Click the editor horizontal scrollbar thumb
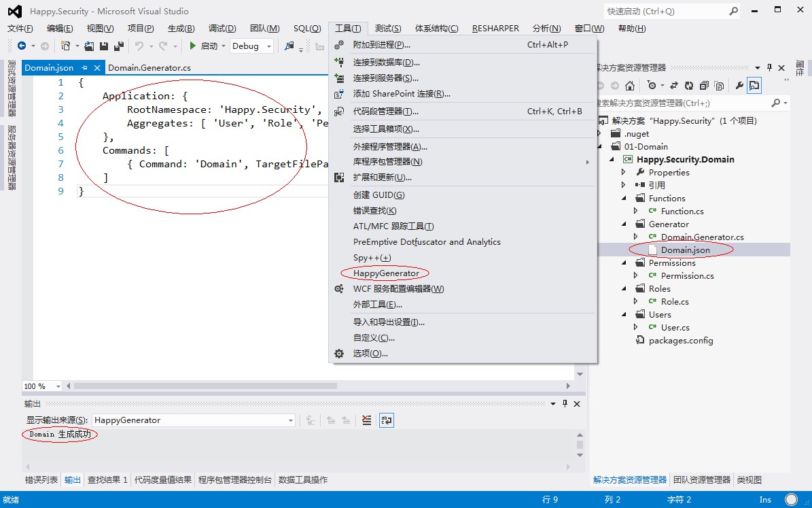The width and height of the screenshot is (812, 508). coord(206,386)
